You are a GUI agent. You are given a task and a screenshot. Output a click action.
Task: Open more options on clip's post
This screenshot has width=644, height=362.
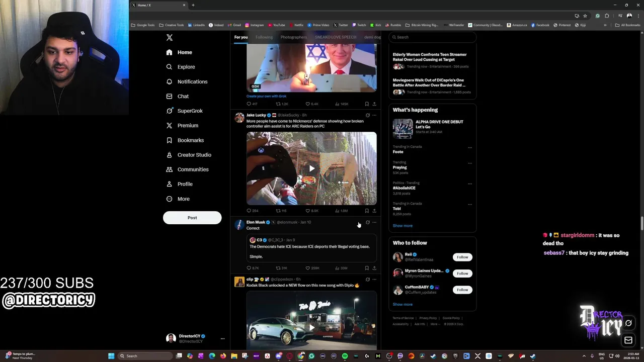[x=374, y=280]
